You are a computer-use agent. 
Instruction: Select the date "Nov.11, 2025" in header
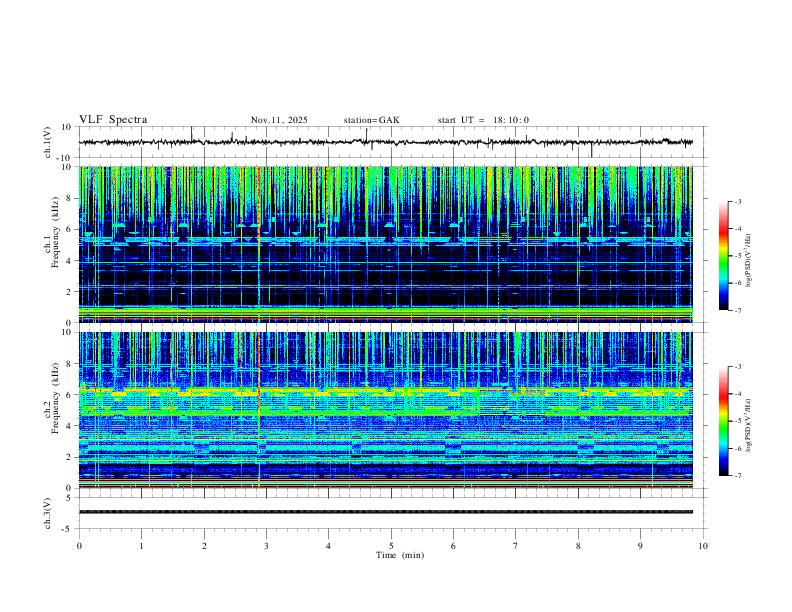[279, 120]
